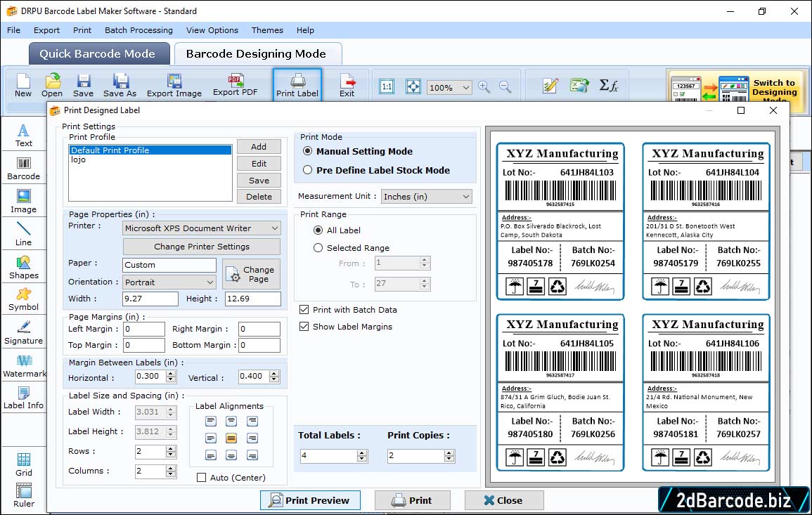Select the Text tool in sidebar
The image size is (812, 515).
(x=23, y=136)
